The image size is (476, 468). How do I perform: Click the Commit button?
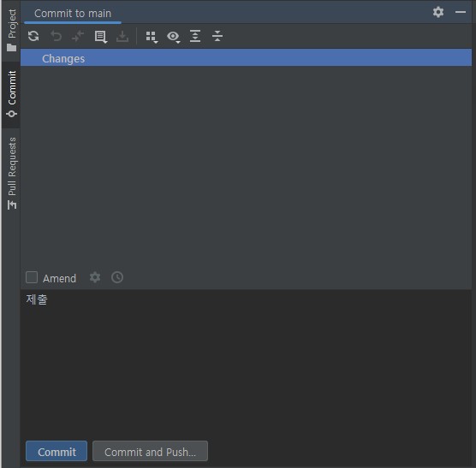[57, 451]
